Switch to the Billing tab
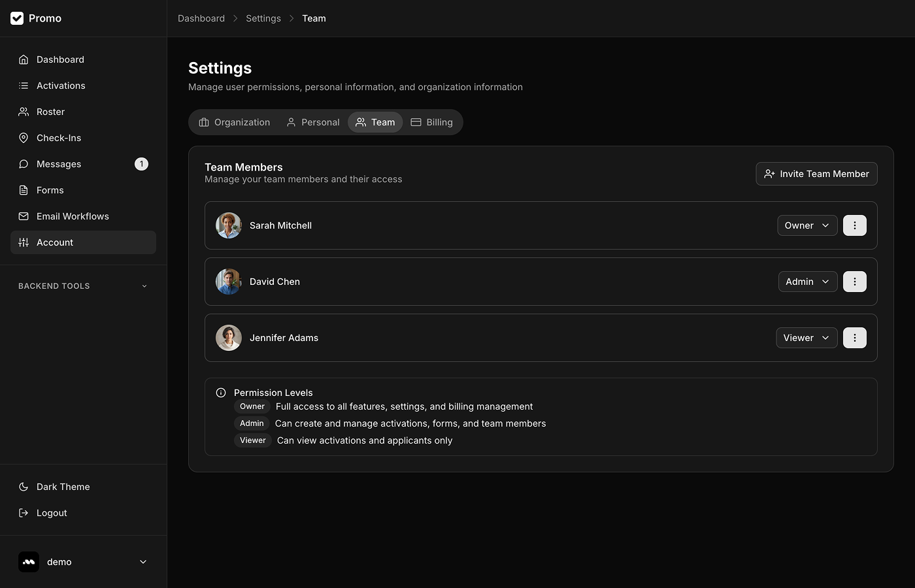Screen dimensions: 915x588 (431, 122)
